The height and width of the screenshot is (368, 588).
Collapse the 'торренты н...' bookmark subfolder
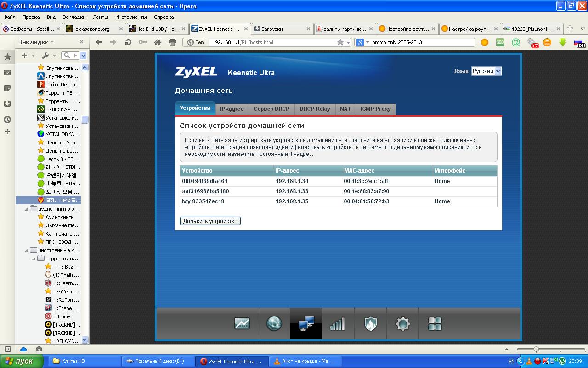(34, 259)
